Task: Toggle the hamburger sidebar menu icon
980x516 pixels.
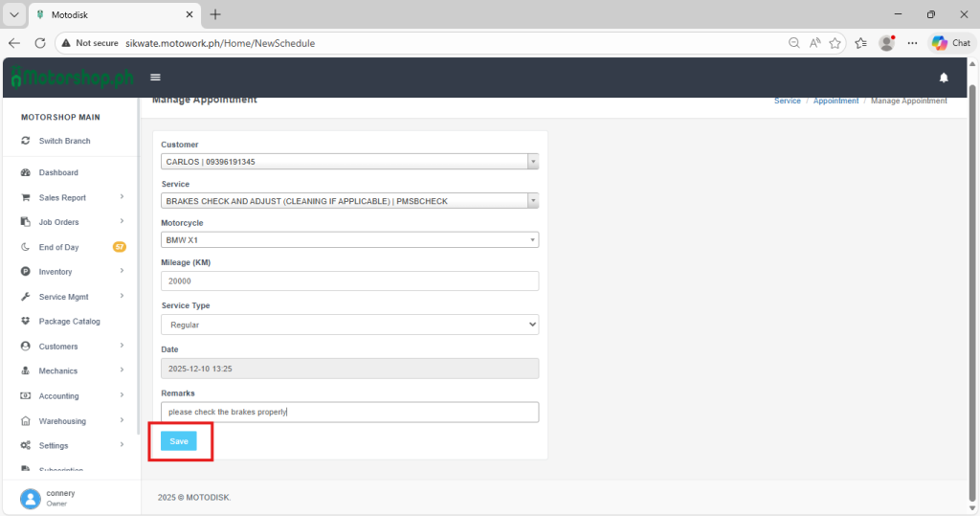Action: click(155, 78)
